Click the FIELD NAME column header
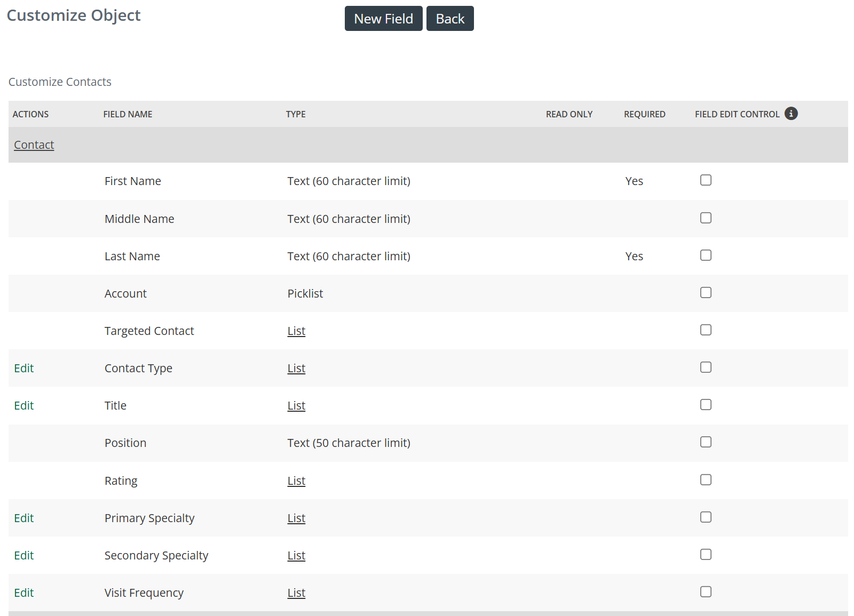 pos(128,114)
